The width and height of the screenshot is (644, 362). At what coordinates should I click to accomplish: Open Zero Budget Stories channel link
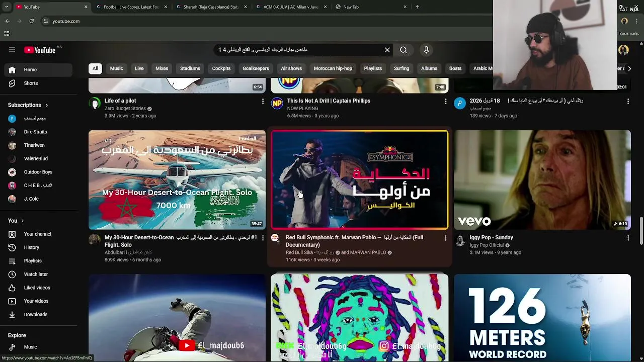pyautogui.click(x=125, y=109)
